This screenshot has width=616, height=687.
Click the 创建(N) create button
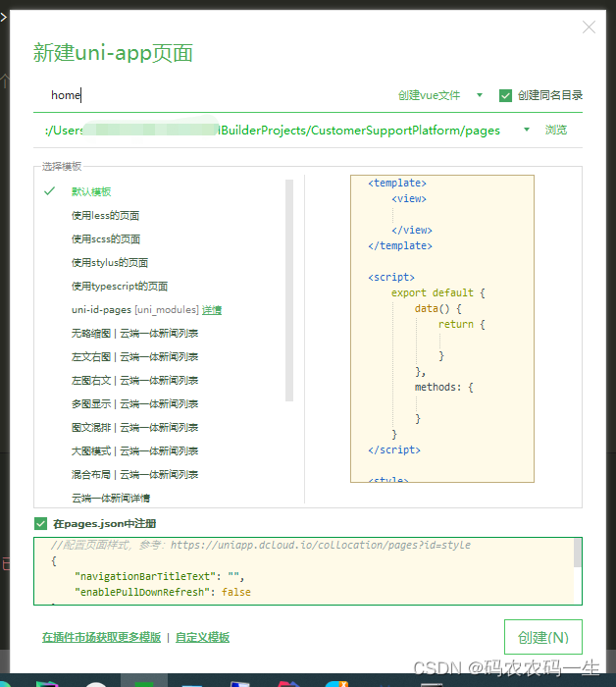click(542, 637)
